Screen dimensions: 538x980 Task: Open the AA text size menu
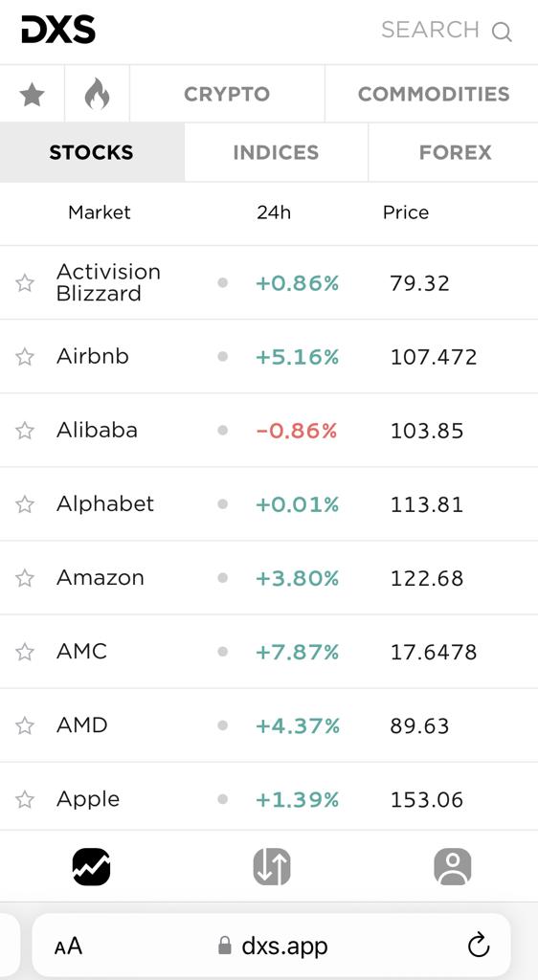[x=68, y=946]
